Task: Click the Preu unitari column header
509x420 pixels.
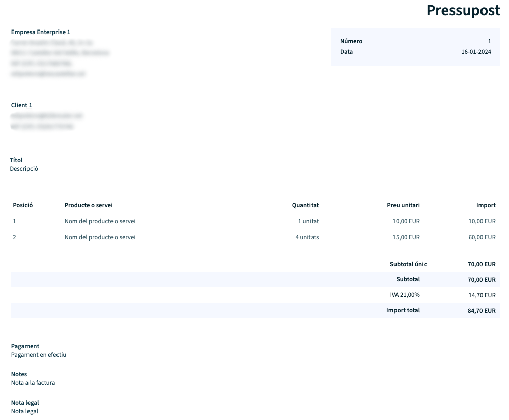Action: 403,205
